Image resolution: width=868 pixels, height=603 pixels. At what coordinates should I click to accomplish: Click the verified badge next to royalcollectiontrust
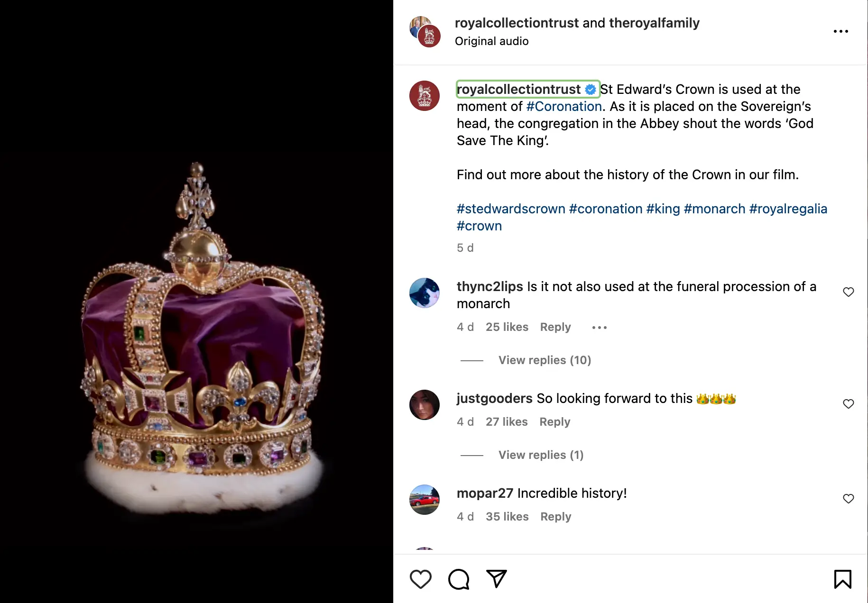(x=591, y=89)
